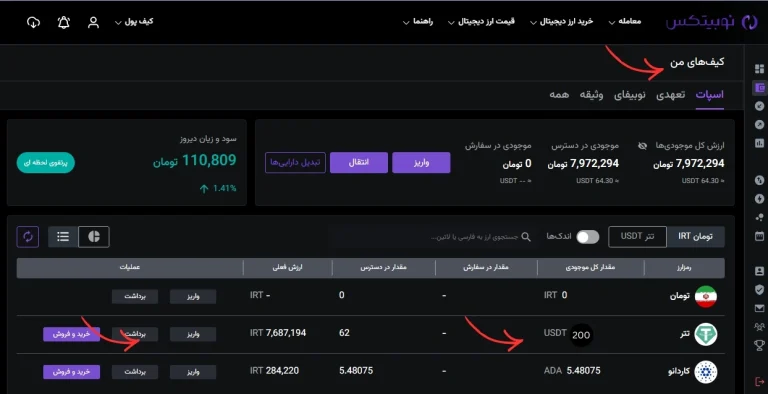This screenshot has height=394, width=768.
Task: Click واریز in the کاردانو row
Action: pos(193,372)
